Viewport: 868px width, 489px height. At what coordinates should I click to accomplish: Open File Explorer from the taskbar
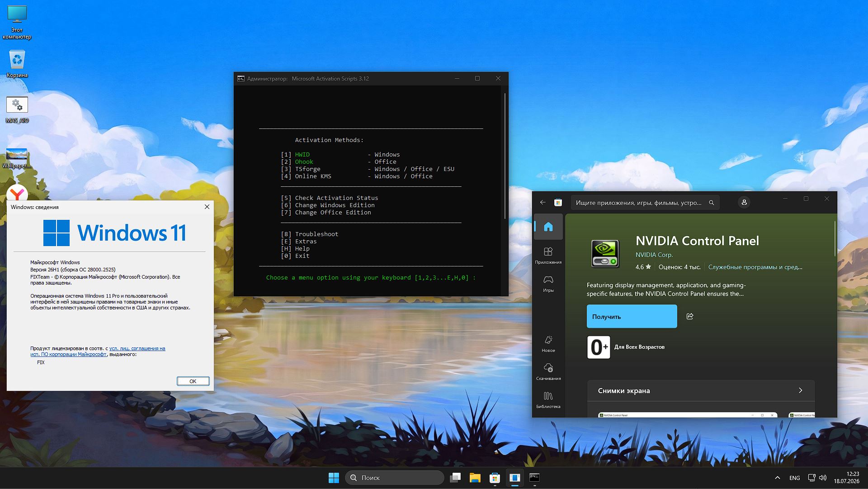pos(475,478)
